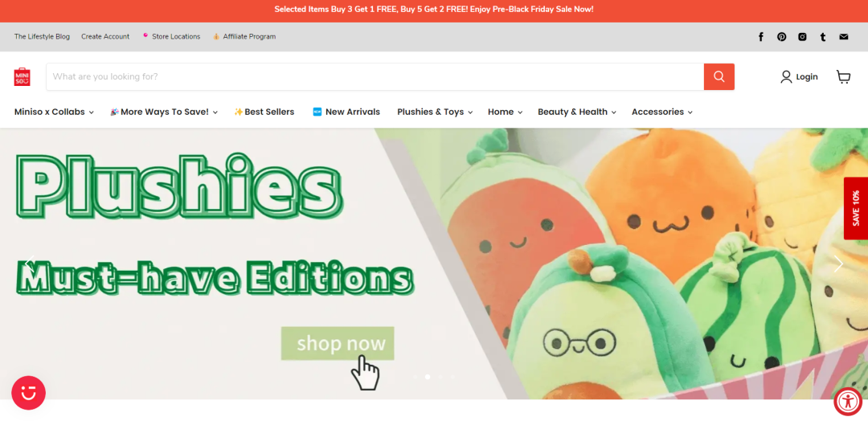Open the New Arrivals menu item

pyautogui.click(x=346, y=112)
